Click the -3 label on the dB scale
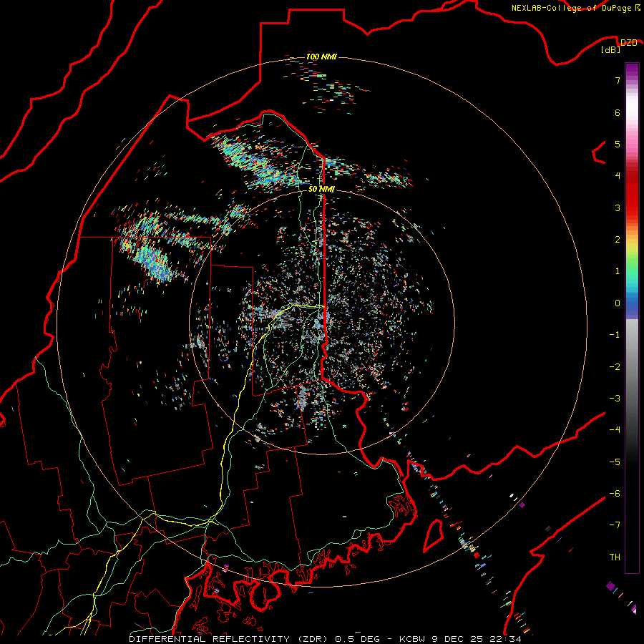644x644 pixels. pyautogui.click(x=615, y=399)
